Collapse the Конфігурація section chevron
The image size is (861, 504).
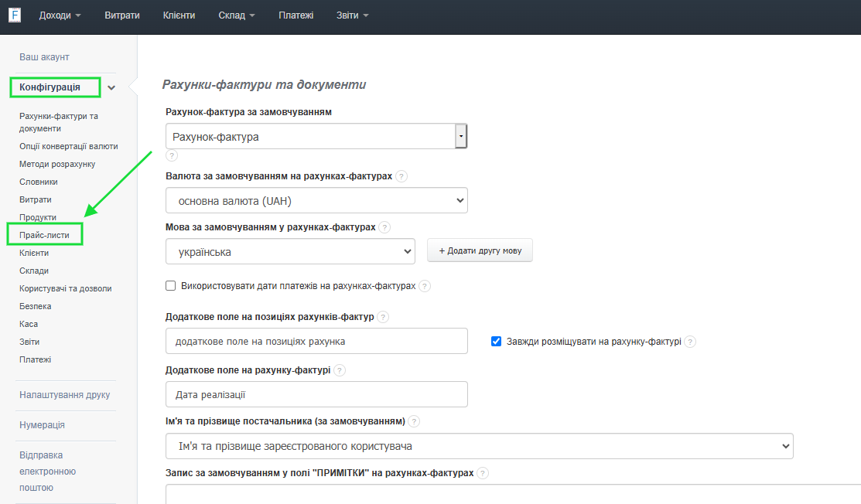[x=111, y=88]
